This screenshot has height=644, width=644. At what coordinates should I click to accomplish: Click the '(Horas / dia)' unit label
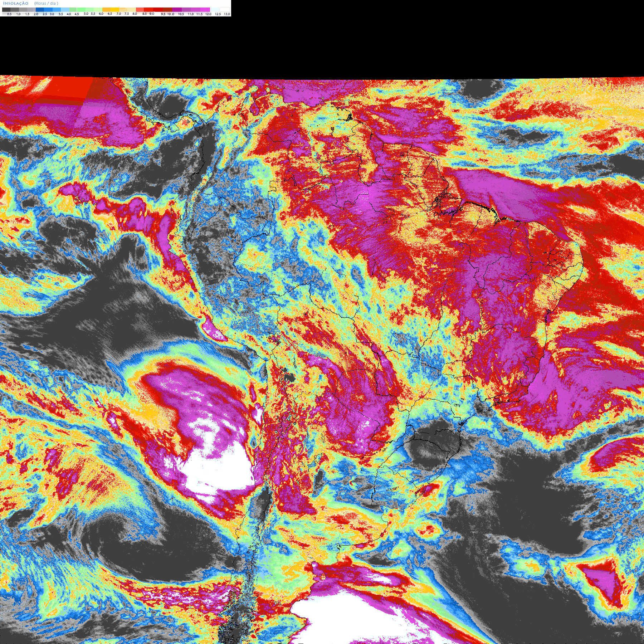click(46, 3)
